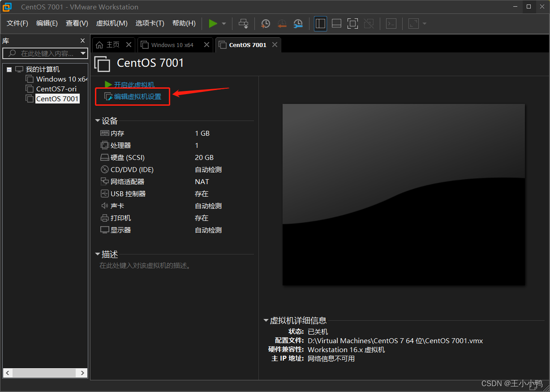Image resolution: width=550 pixels, height=392 pixels.
Task: Click the USB 控制器 icon
Action: 104,194
